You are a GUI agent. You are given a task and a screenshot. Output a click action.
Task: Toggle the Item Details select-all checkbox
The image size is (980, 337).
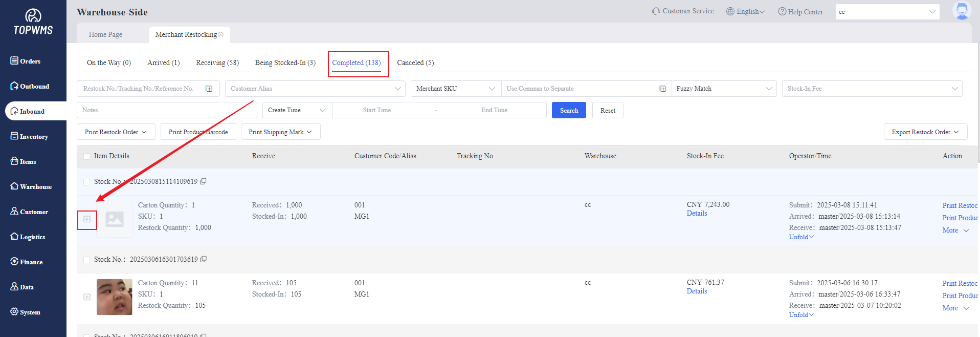click(86, 156)
